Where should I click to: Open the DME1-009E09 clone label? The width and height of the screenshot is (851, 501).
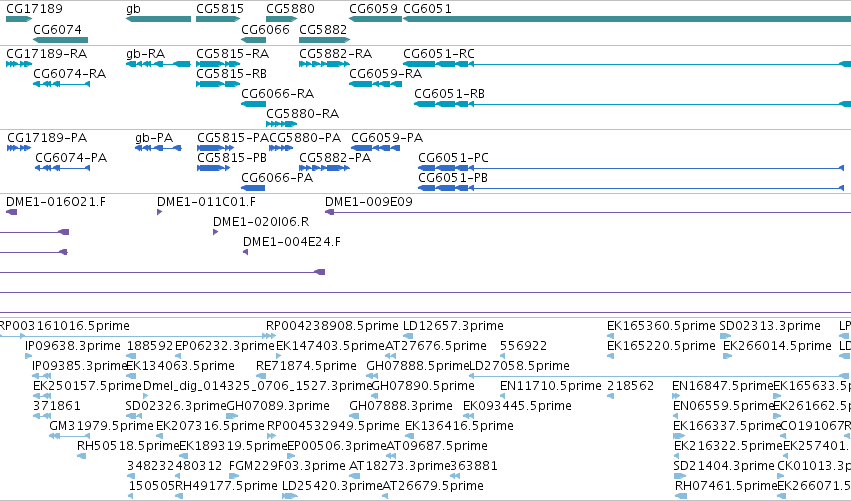point(369,202)
